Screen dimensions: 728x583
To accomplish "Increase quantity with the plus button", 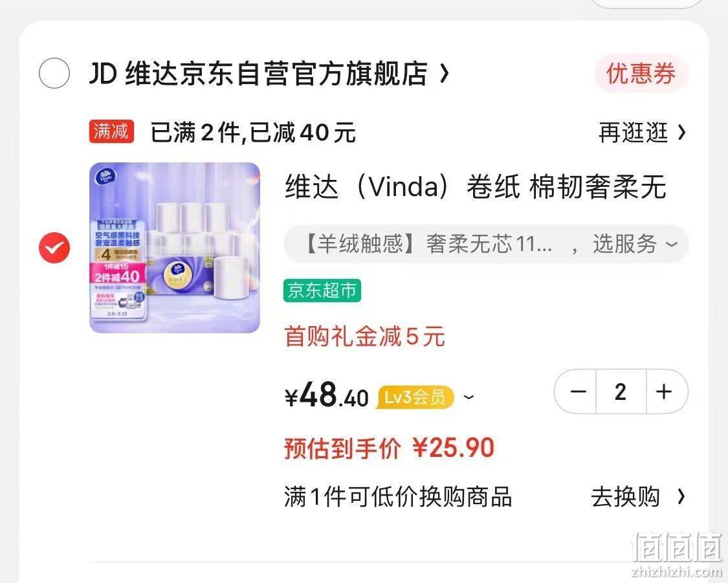I will (665, 391).
